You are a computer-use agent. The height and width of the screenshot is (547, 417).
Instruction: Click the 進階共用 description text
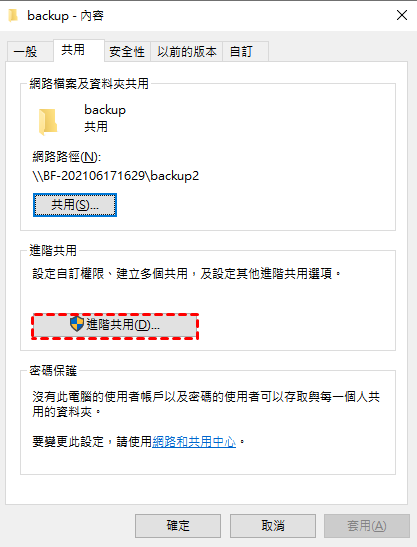[187, 274]
